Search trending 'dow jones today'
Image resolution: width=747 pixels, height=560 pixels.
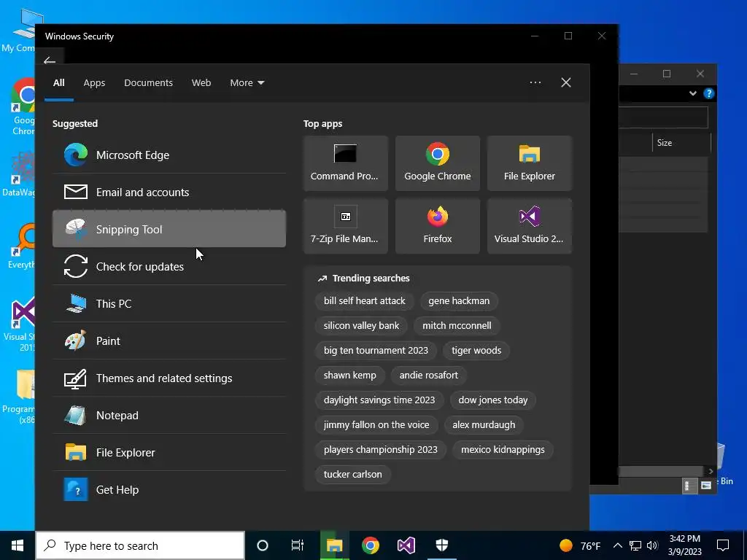493,400
